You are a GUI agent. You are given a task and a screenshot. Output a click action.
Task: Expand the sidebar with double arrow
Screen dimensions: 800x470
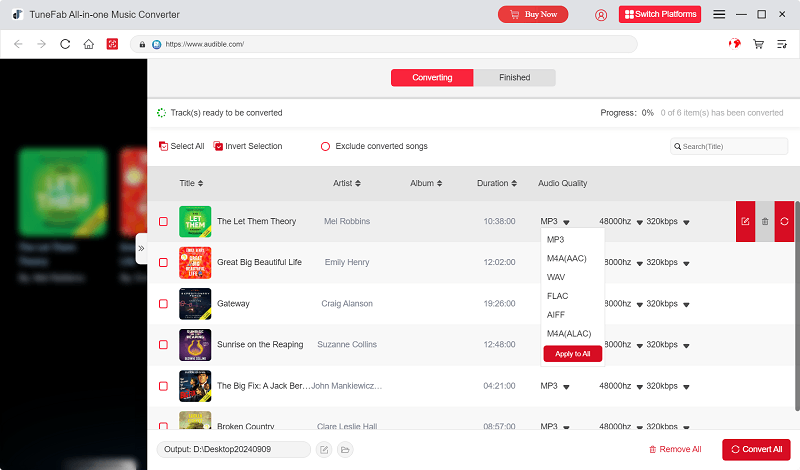pos(141,249)
